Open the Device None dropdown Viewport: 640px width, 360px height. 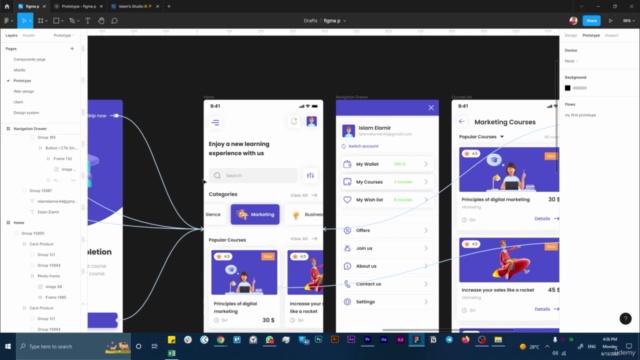click(x=571, y=61)
